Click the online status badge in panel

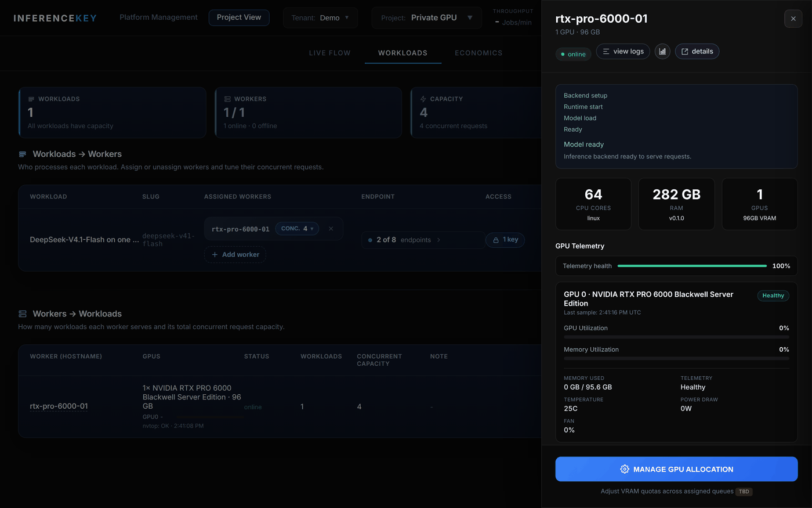pyautogui.click(x=573, y=54)
